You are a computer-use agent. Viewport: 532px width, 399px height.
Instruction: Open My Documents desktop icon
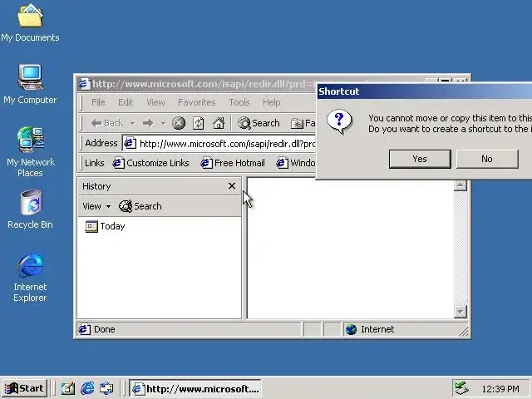[30, 22]
